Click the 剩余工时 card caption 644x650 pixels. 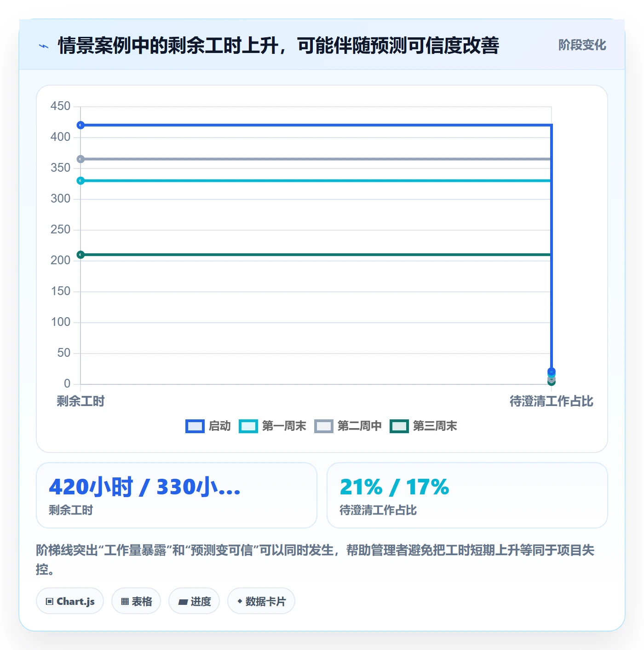tap(71, 510)
